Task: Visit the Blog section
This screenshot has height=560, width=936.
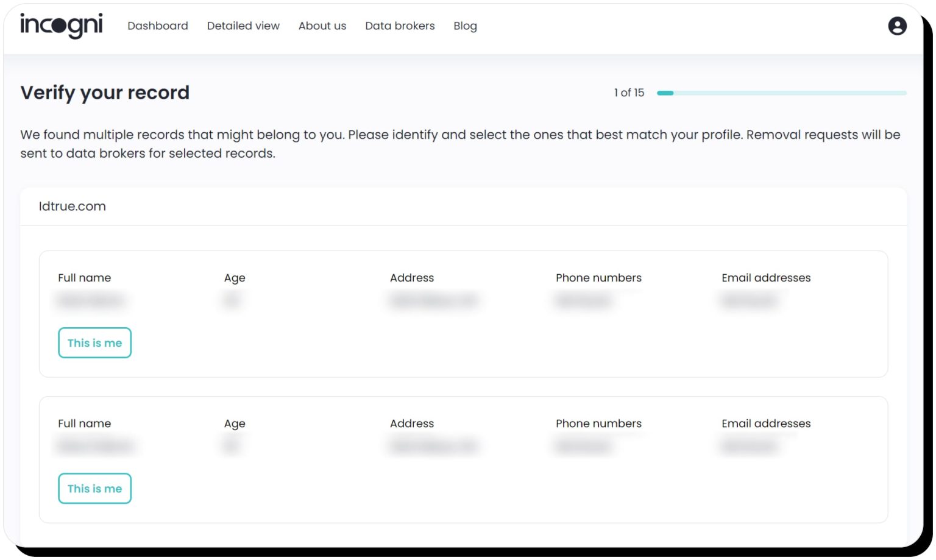Action: [x=465, y=26]
